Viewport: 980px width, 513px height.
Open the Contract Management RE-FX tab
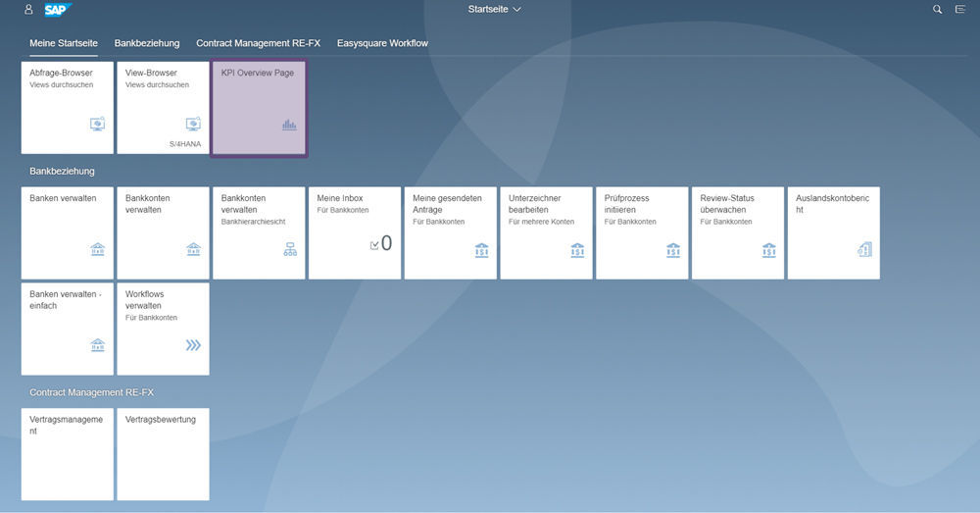258,43
